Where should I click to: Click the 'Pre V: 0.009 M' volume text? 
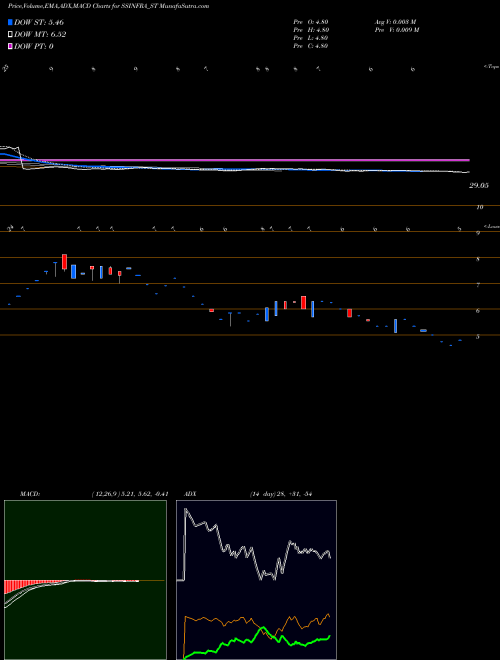(397, 30)
